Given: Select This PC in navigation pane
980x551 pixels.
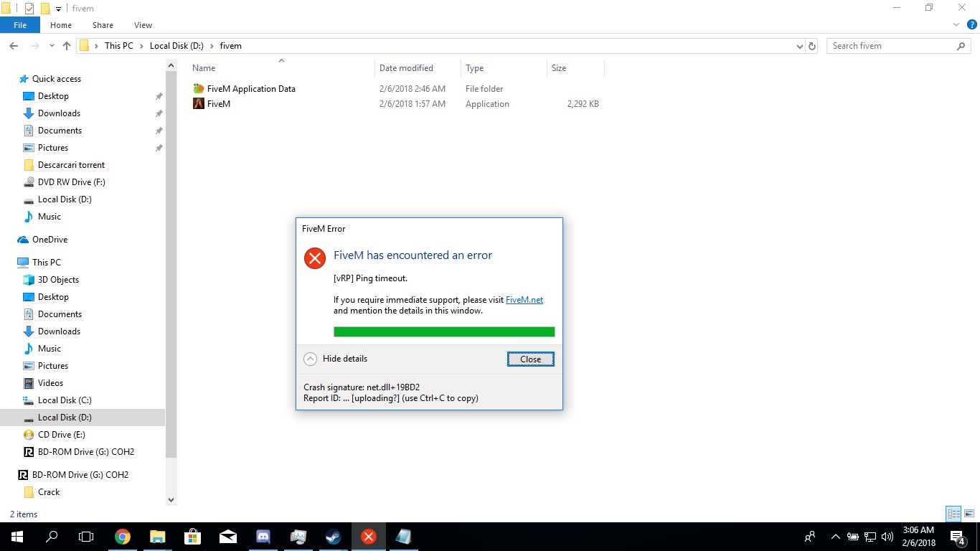Looking at the screenshot, I should 46,263.
